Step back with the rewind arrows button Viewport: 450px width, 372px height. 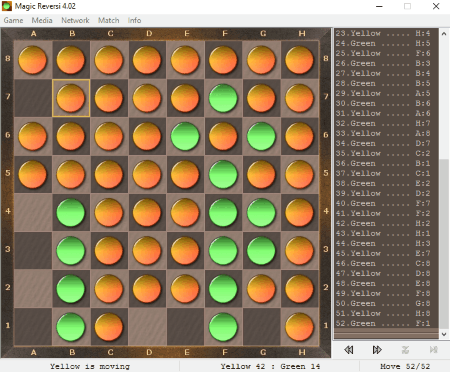coord(349,350)
